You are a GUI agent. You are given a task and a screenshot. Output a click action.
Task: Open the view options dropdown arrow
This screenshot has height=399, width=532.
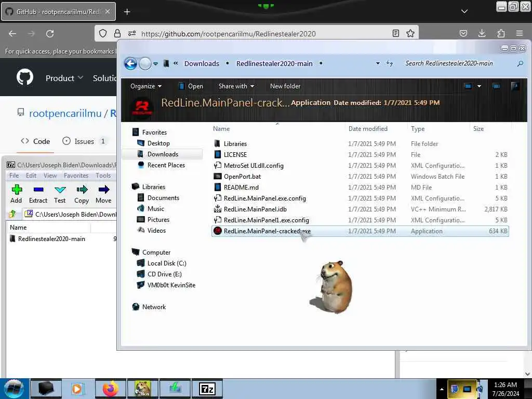tap(479, 86)
